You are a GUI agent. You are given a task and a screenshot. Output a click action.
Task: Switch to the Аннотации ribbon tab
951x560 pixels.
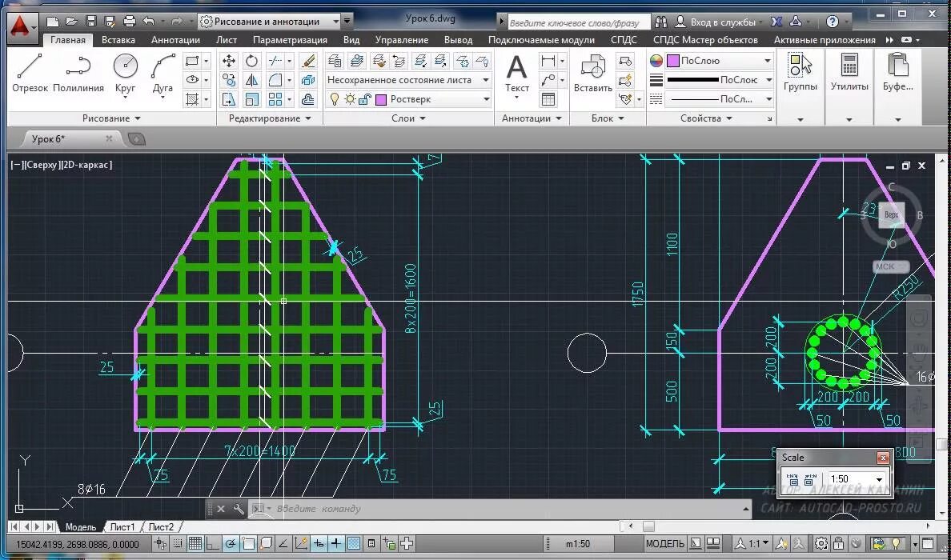tap(175, 40)
